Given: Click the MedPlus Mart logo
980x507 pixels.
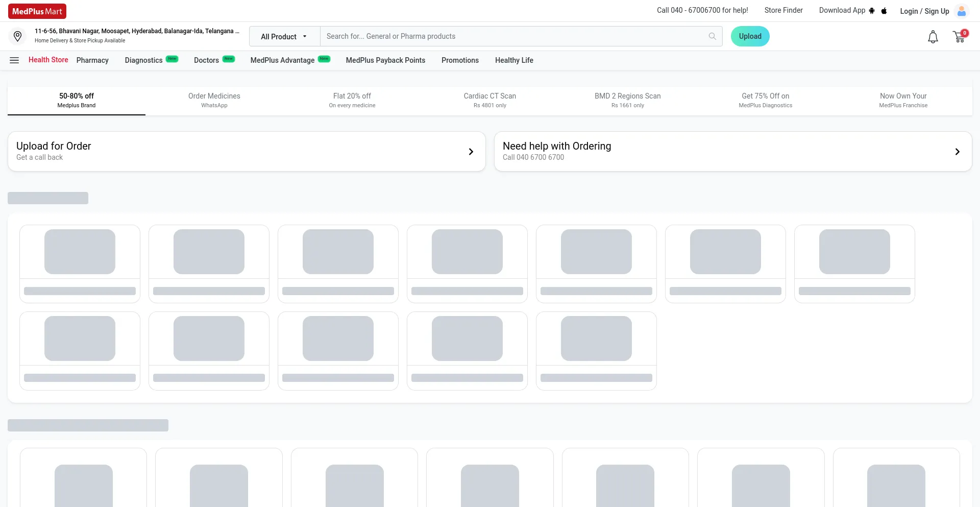Looking at the screenshot, I should point(37,11).
